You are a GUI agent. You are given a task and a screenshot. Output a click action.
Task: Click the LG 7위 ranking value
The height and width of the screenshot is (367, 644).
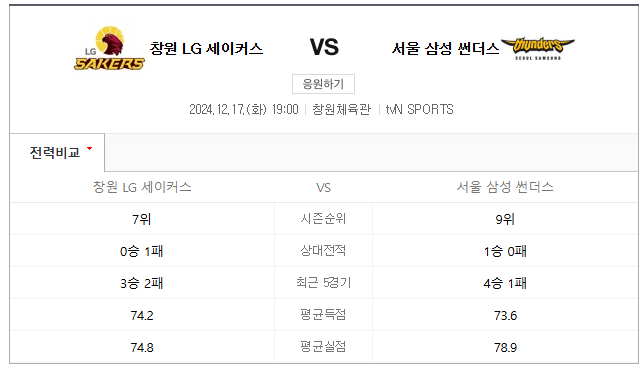click(142, 219)
